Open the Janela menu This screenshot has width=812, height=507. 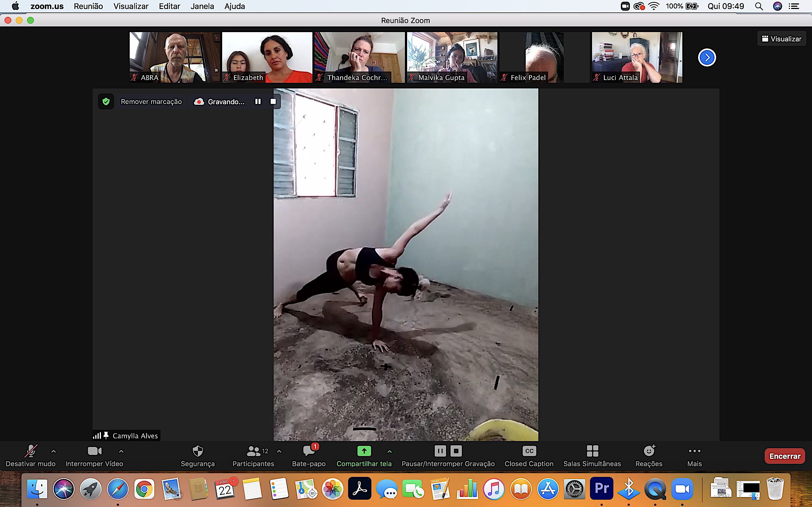click(202, 6)
